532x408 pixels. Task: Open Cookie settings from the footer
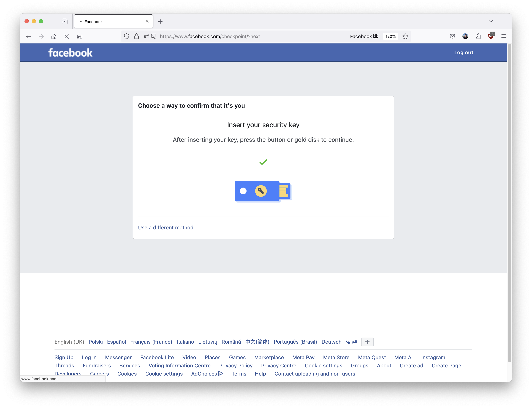click(x=323, y=365)
